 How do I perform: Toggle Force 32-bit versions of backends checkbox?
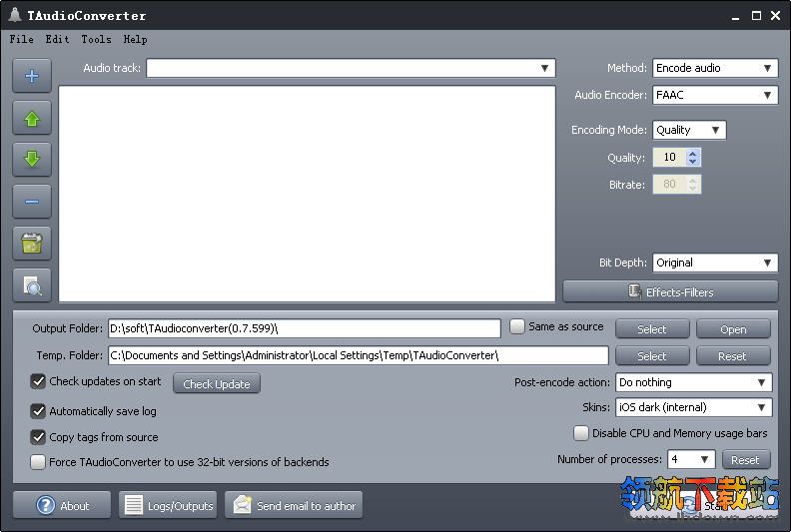(38, 462)
